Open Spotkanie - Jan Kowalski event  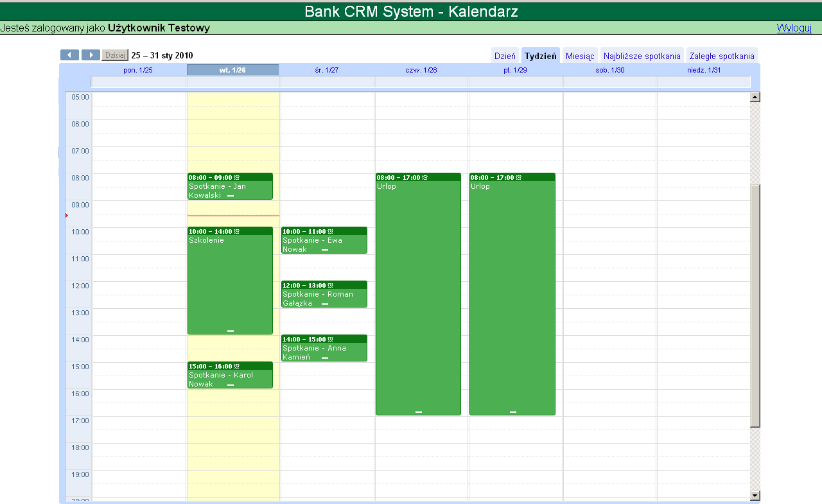(230, 186)
